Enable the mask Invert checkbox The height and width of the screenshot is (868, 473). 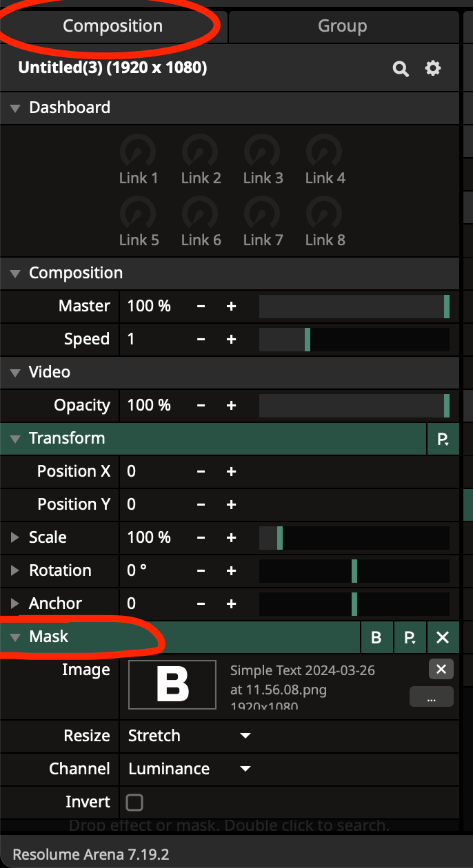coord(134,802)
